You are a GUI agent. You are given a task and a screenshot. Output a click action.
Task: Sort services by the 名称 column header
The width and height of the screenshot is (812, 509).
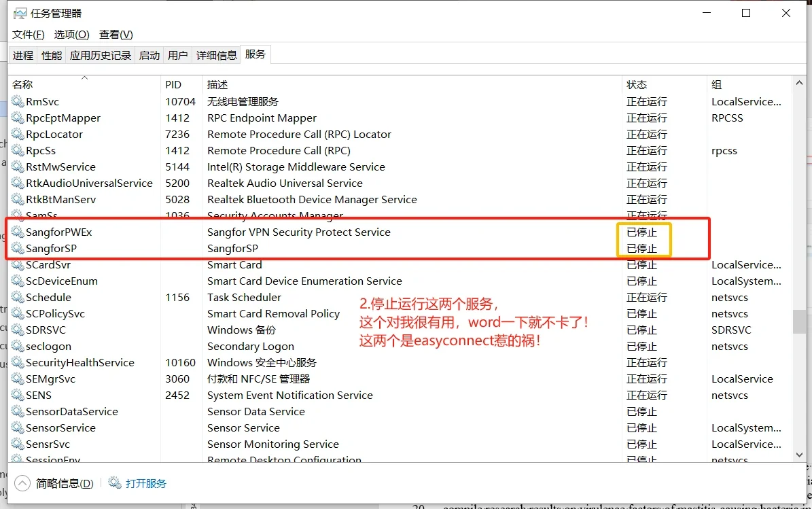coord(84,84)
